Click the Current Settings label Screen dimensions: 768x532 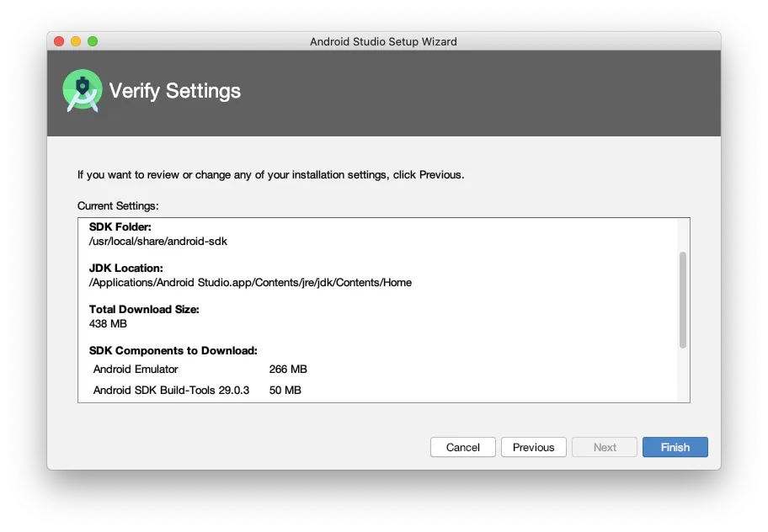tap(118, 205)
